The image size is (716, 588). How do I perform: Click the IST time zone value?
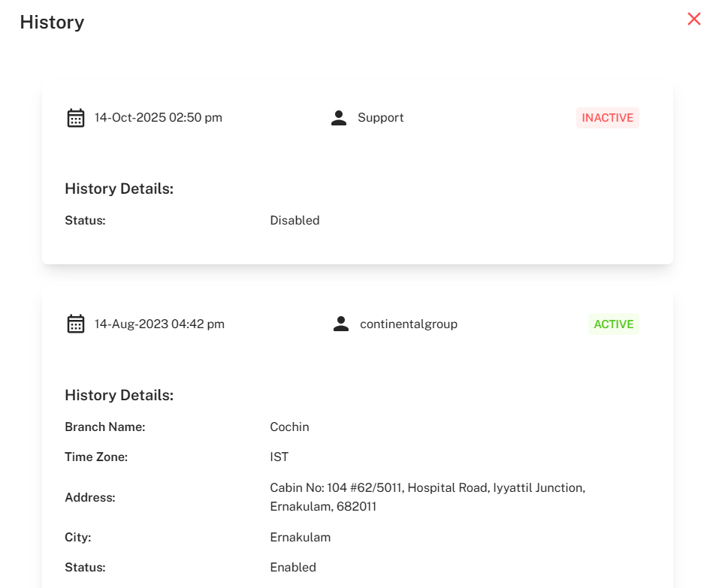tap(279, 457)
